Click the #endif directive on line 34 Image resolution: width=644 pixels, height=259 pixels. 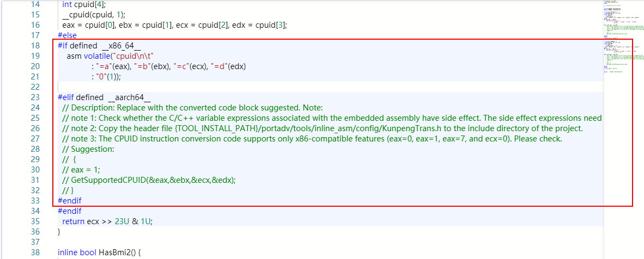(69, 211)
